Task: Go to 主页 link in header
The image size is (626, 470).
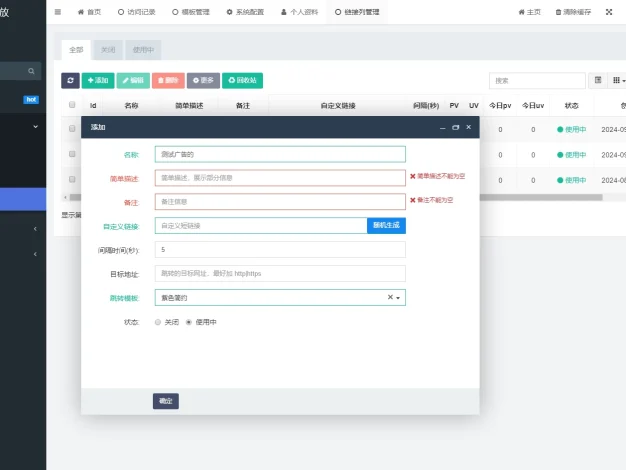Action: (x=529, y=12)
